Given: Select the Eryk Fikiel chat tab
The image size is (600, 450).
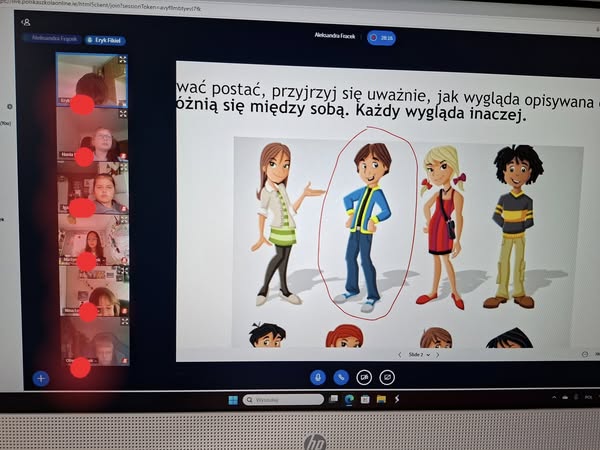Looking at the screenshot, I should pyautogui.click(x=105, y=40).
